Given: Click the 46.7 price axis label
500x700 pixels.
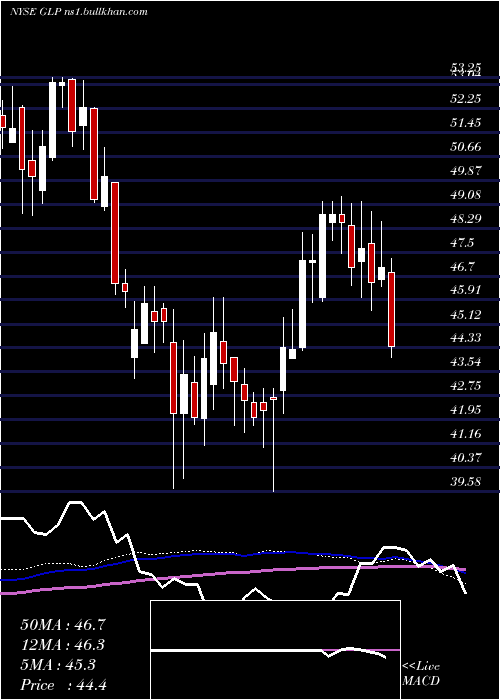Looking at the screenshot, I should click(x=463, y=267).
